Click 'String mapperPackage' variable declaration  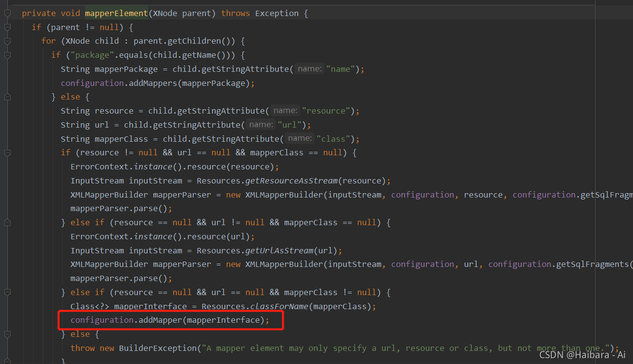pos(109,69)
